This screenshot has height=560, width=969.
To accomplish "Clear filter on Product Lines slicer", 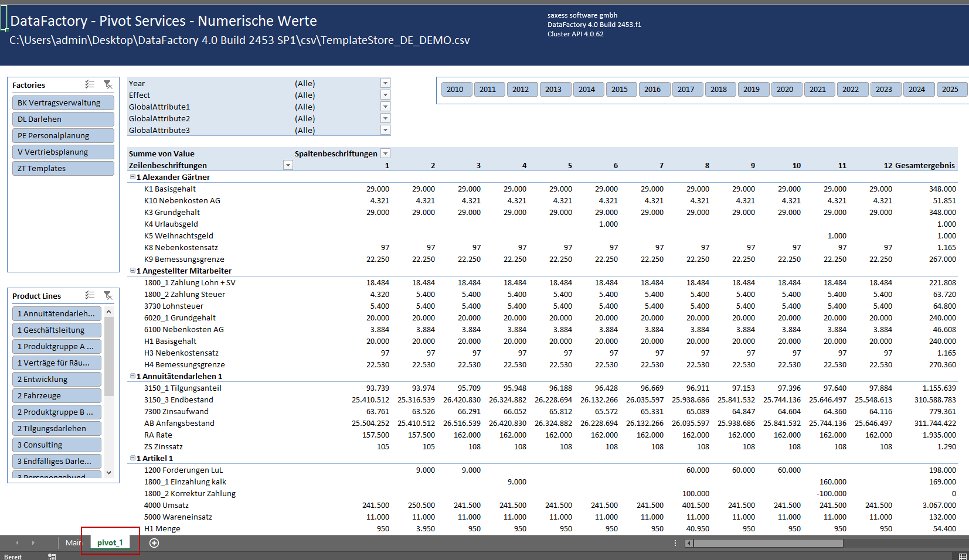I will pyautogui.click(x=108, y=295).
